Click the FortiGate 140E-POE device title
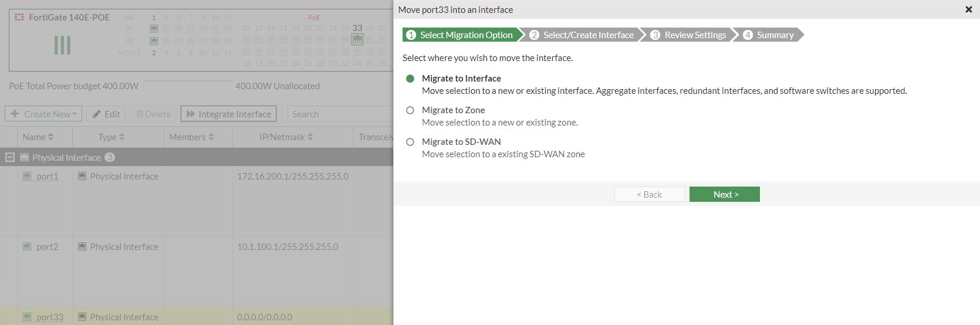 [69, 17]
